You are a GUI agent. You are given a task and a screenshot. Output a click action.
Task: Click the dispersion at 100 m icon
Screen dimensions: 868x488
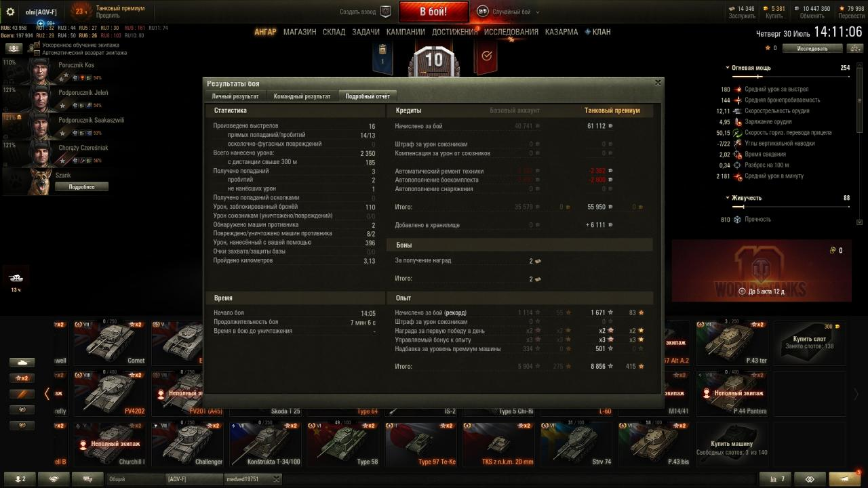[737, 165]
